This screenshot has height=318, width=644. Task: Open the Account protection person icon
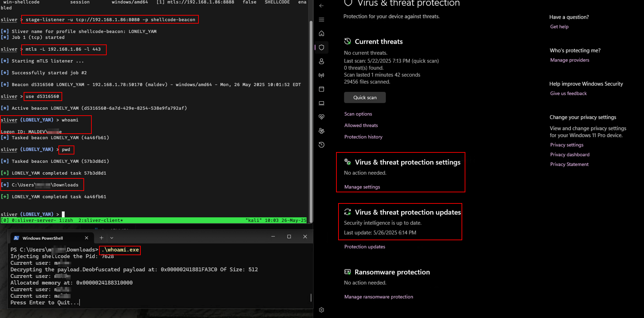pyautogui.click(x=321, y=61)
